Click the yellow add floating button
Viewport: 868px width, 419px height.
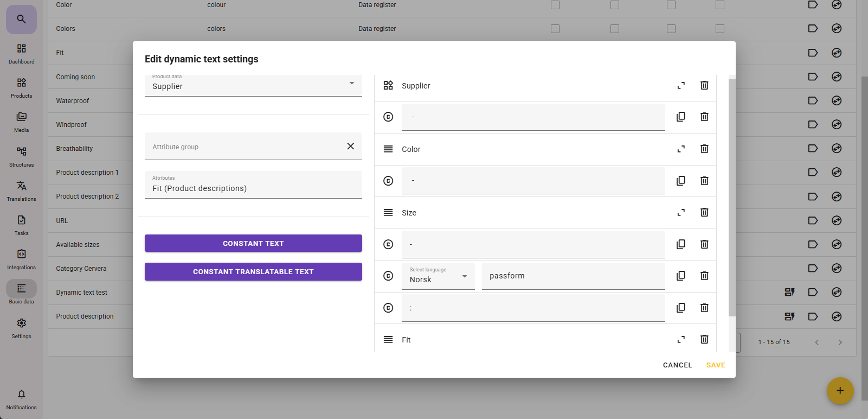[840, 391]
